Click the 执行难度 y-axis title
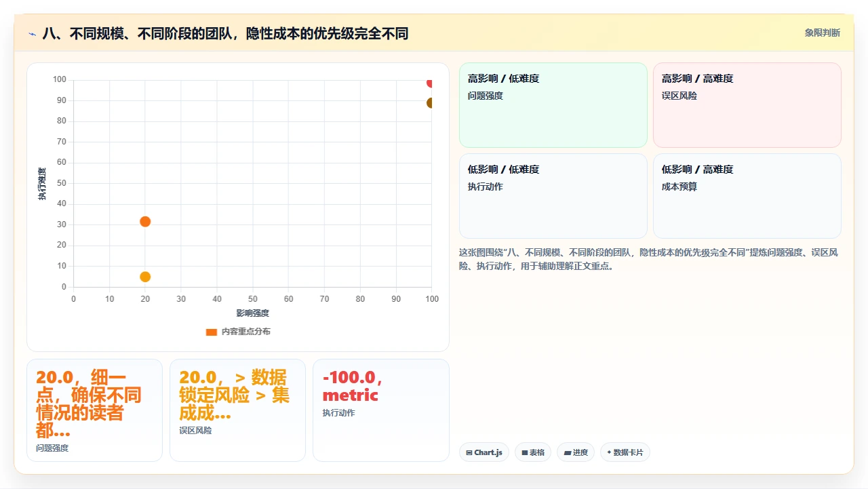Image resolution: width=868 pixels, height=489 pixels. pyautogui.click(x=42, y=184)
